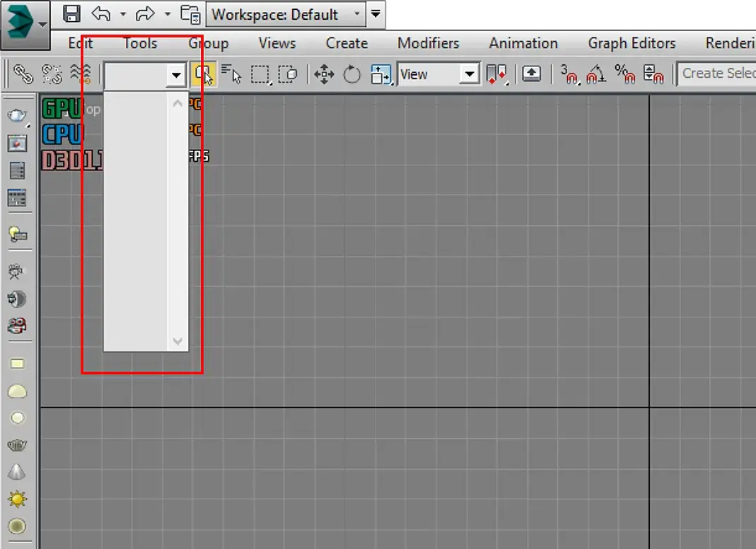Click the yellow sun light icon

tap(18, 499)
